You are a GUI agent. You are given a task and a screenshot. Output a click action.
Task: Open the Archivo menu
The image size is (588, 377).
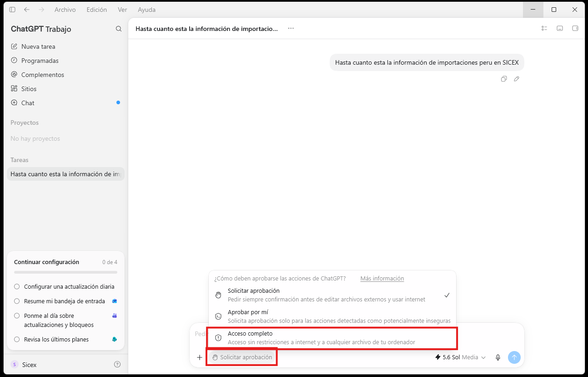tap(65, 10)
